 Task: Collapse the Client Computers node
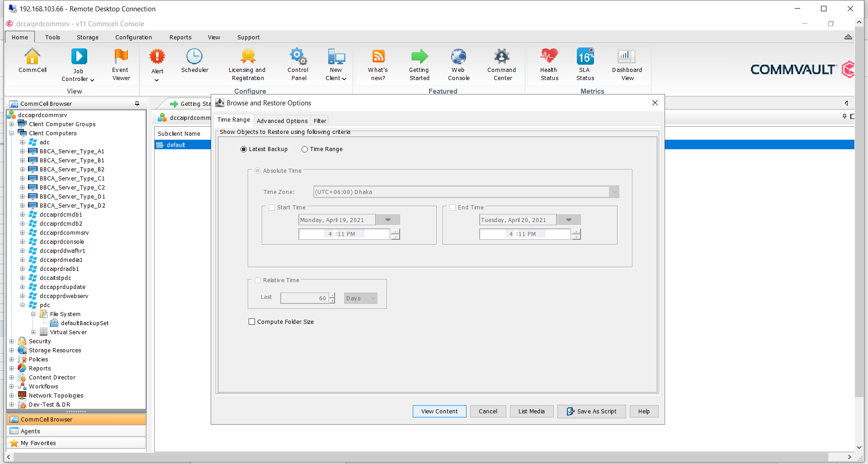(12, 133)
